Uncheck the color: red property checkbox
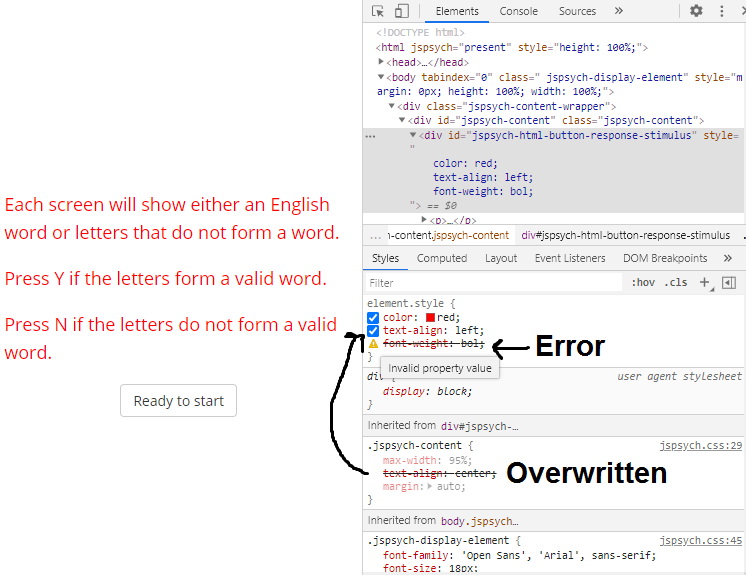The width and height of the screenshot is (749, 575). point(373,318)
